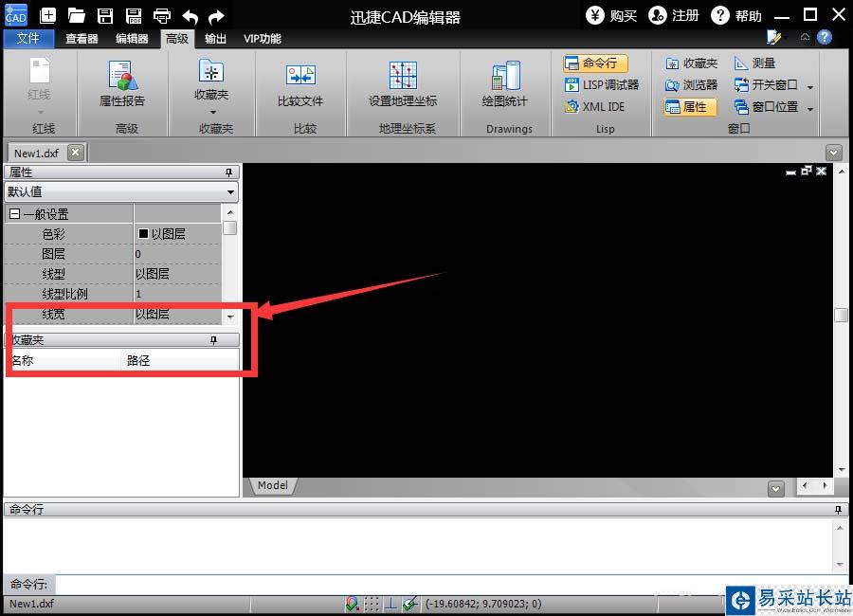Edit the 图层 layer value field
Viewport: 853px width, 616px height.
[x=177, y=254]
